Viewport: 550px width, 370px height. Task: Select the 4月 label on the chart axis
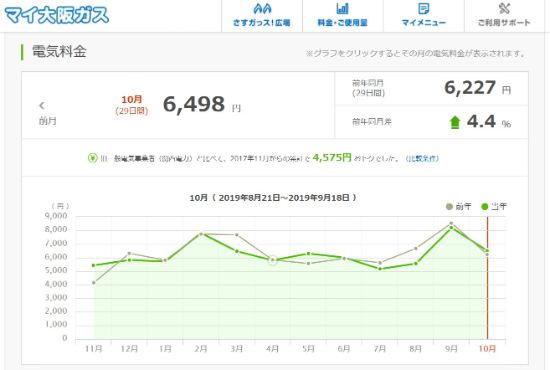(x=273, y=349)
